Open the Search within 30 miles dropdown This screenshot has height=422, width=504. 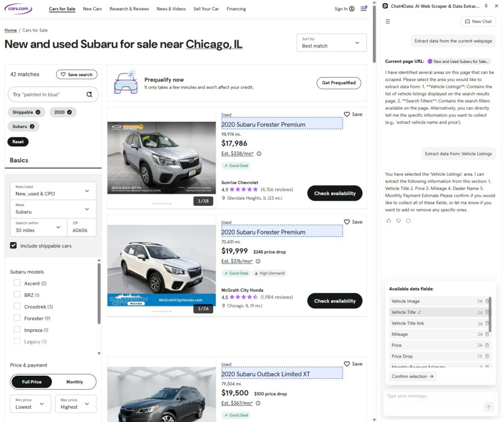(37, 227)
